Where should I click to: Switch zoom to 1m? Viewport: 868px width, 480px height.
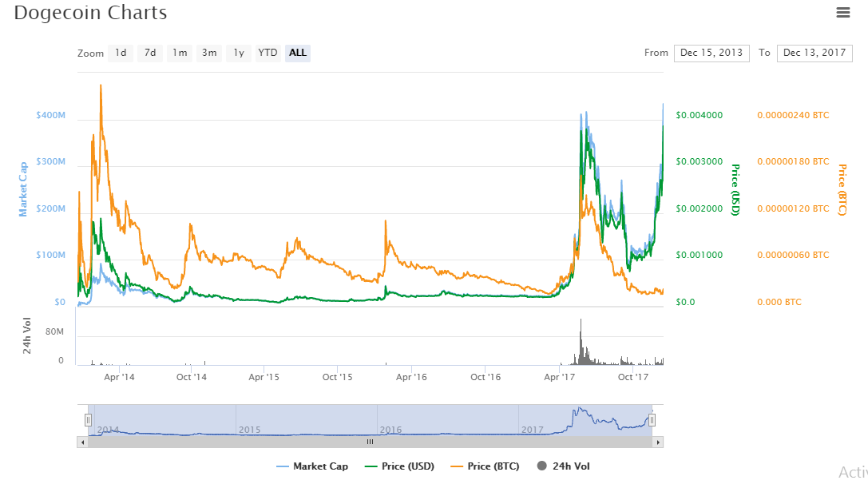click(180, 54)
